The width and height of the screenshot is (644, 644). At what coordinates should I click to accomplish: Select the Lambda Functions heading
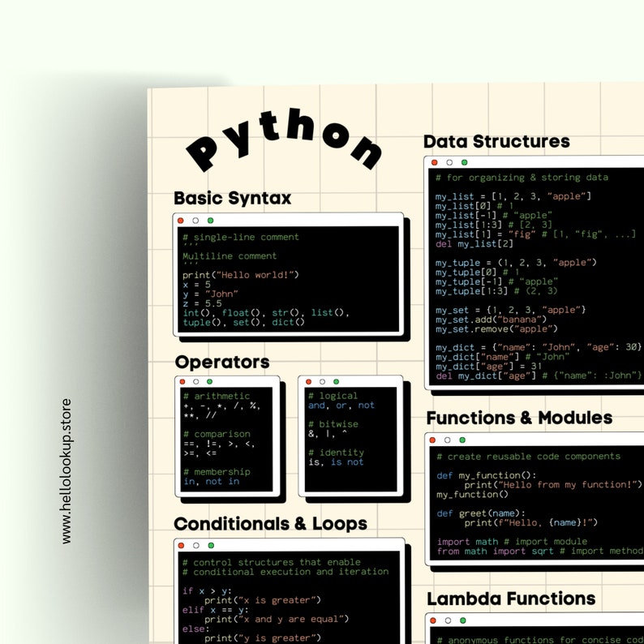(511, 599)
